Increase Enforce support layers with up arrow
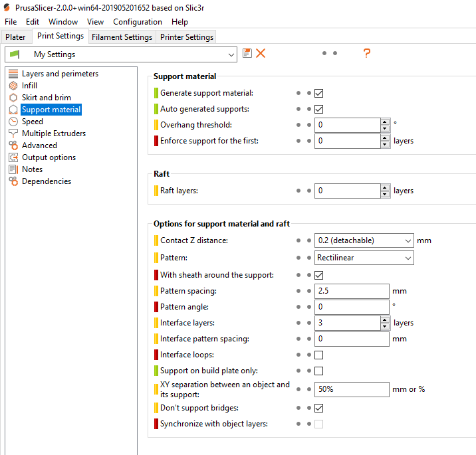This screenshot has height=455, width=476. click(x=385, y=137)
